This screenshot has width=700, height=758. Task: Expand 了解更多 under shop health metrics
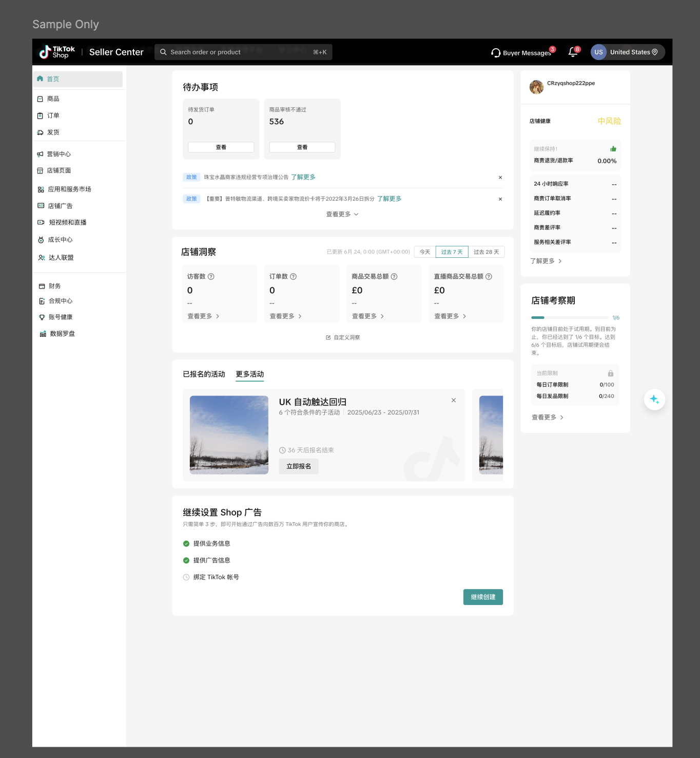click(546, 261)
